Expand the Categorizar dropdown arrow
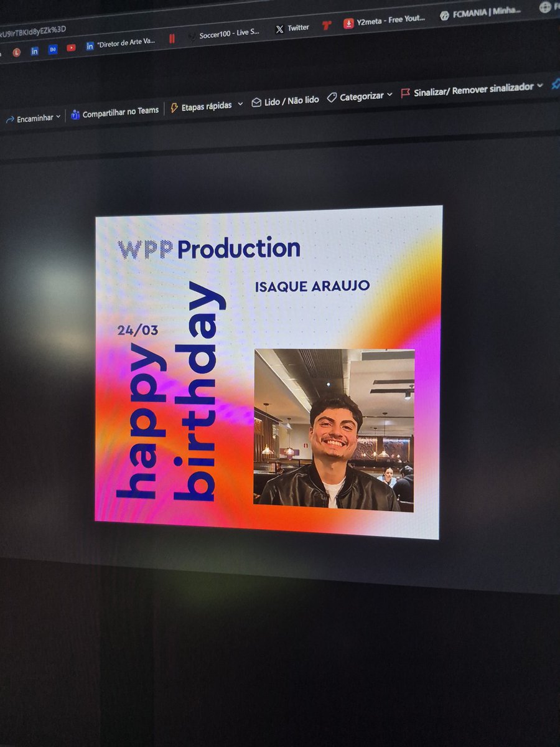The width and height of the screenshot is (560, 747). tap(390, 95)
